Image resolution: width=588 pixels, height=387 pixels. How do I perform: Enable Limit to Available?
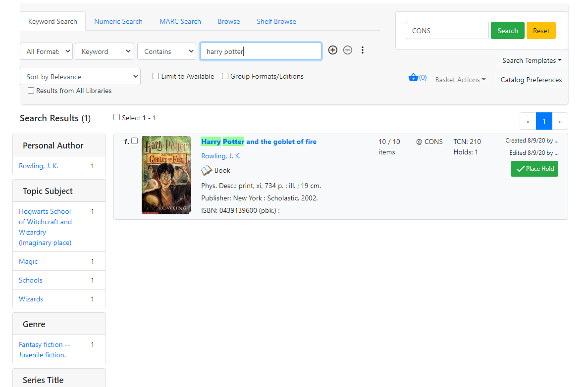156,76
